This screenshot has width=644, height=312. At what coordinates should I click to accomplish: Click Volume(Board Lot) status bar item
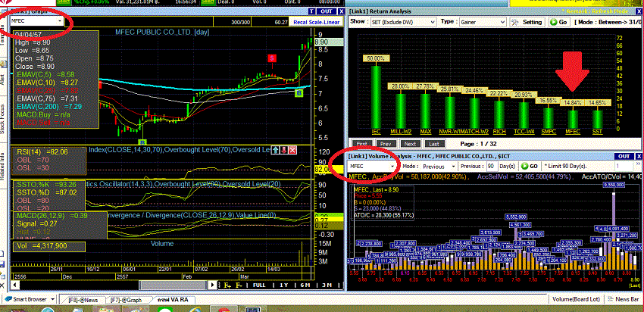(x=577, y=299)
